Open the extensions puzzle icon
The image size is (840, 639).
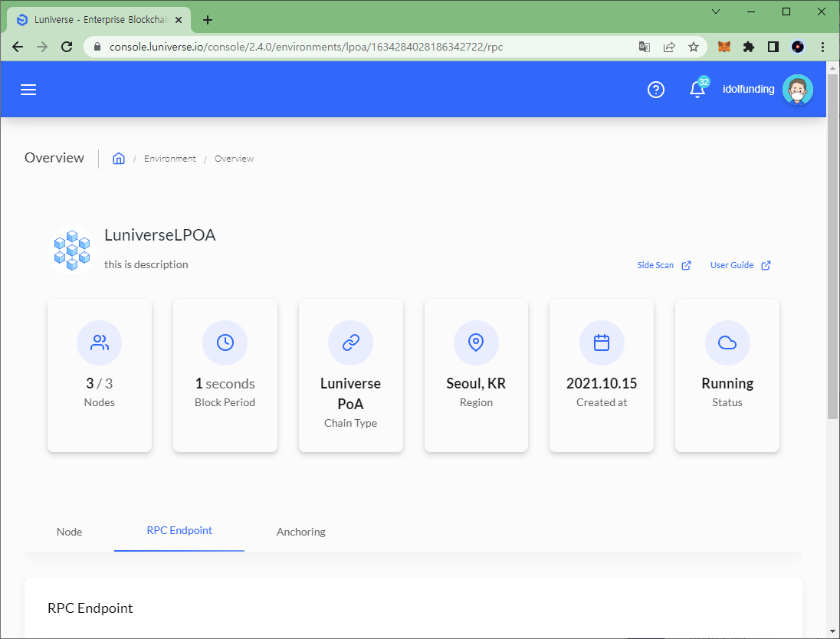[749, 48]
